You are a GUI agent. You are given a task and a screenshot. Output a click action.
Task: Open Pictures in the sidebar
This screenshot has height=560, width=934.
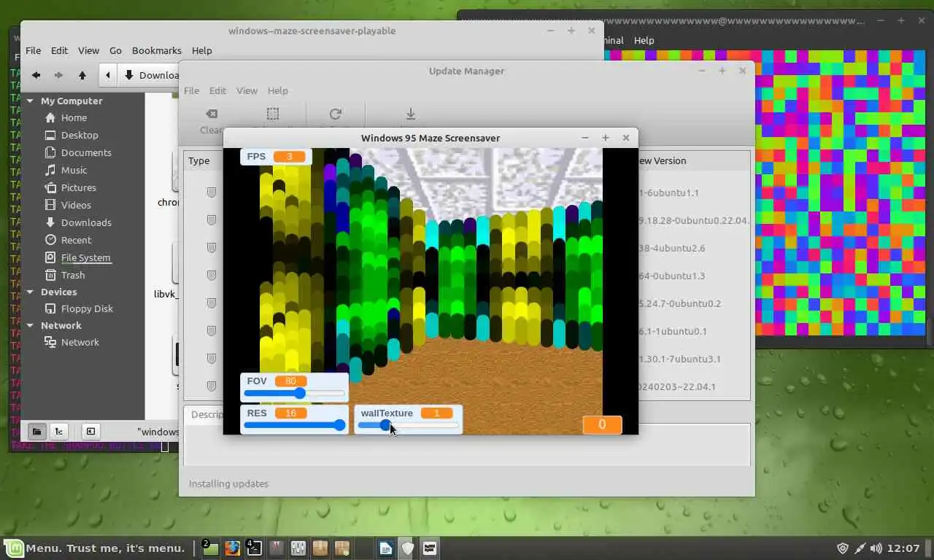78,187
